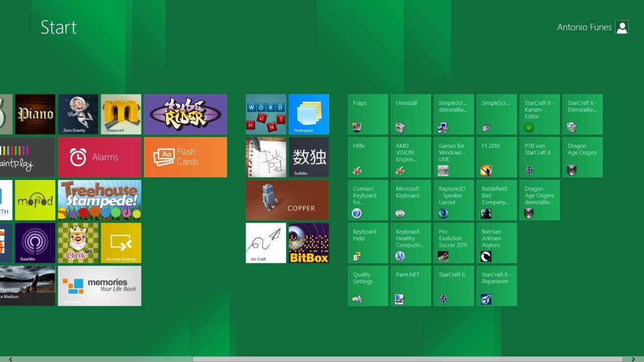Launch the Air Craft tile
The width and height of the screenshot is (644, 362).
[x=266, y=243]
